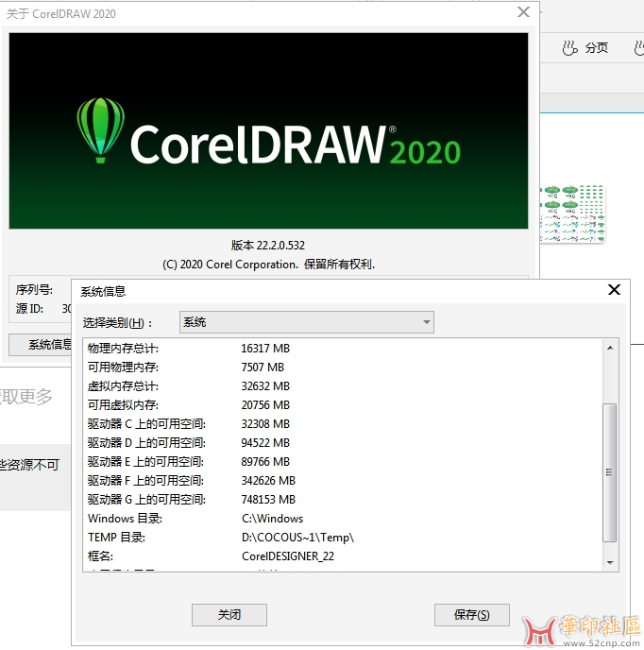Click the CorelDRAW 2020 splash banner
This screenshot has height=650, width=644.
[268, 131]
